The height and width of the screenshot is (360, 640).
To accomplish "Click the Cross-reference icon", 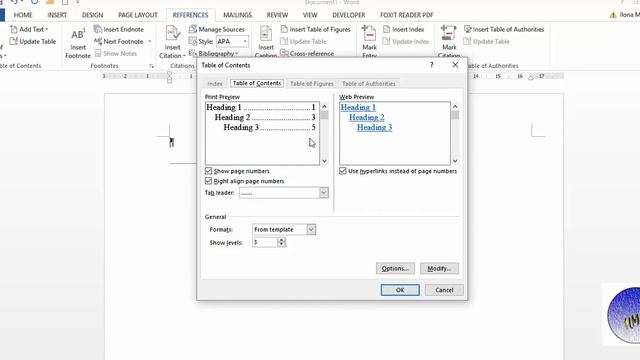I will point(284,53).
